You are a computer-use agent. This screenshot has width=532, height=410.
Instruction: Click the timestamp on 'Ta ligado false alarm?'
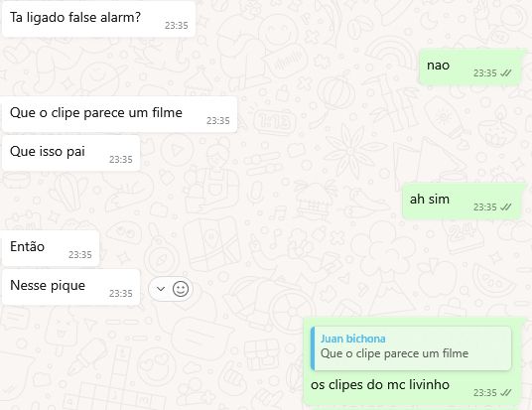(177, 26)
